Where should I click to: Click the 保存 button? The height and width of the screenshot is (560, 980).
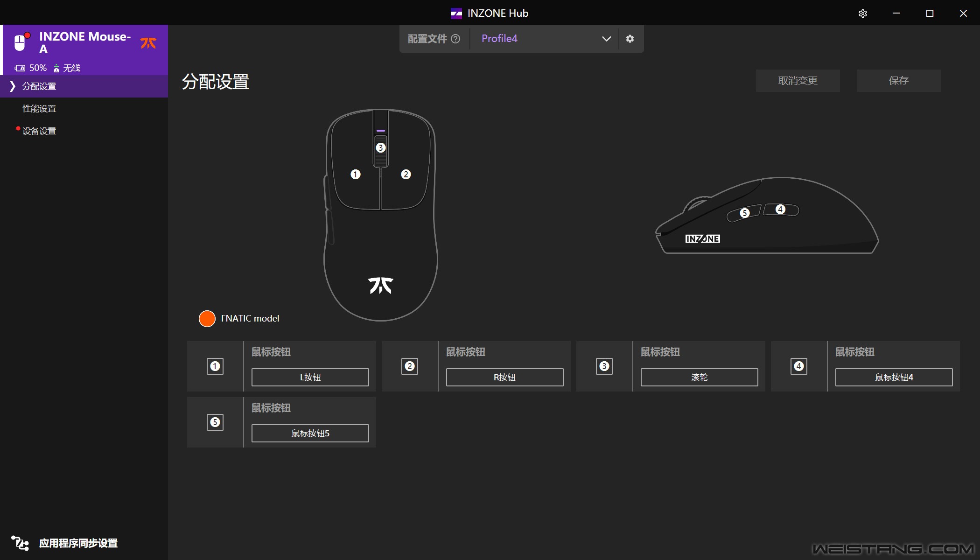click(899, 81)
